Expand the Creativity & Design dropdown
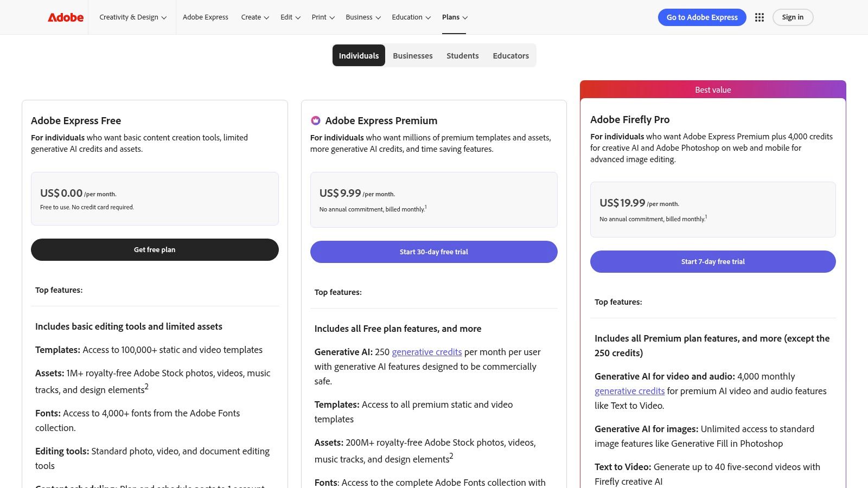The width and height of the screenshot is (868, 488). [132, 17]
